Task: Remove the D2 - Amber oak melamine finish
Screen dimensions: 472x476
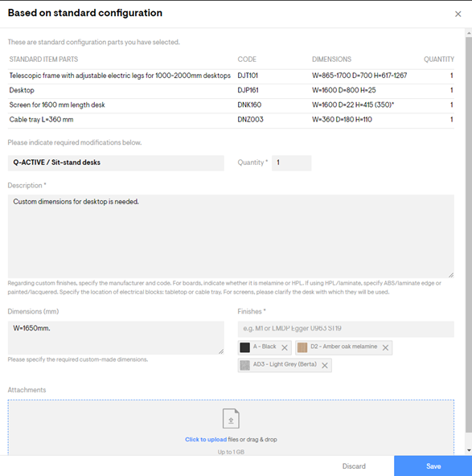Action: click(385, 347)
